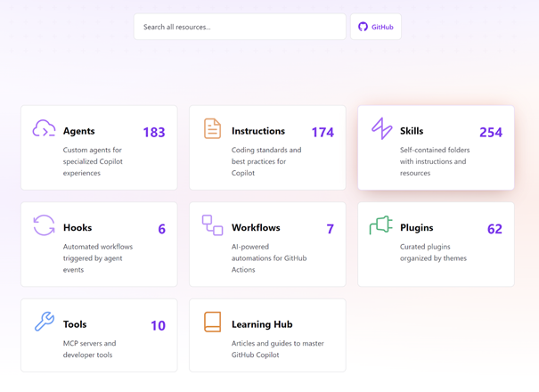The width and height of the screenshot is (539, 392).
Task: Click the Workflows connected squares icon
Action: pyautogui.click(x=212, y=225)
